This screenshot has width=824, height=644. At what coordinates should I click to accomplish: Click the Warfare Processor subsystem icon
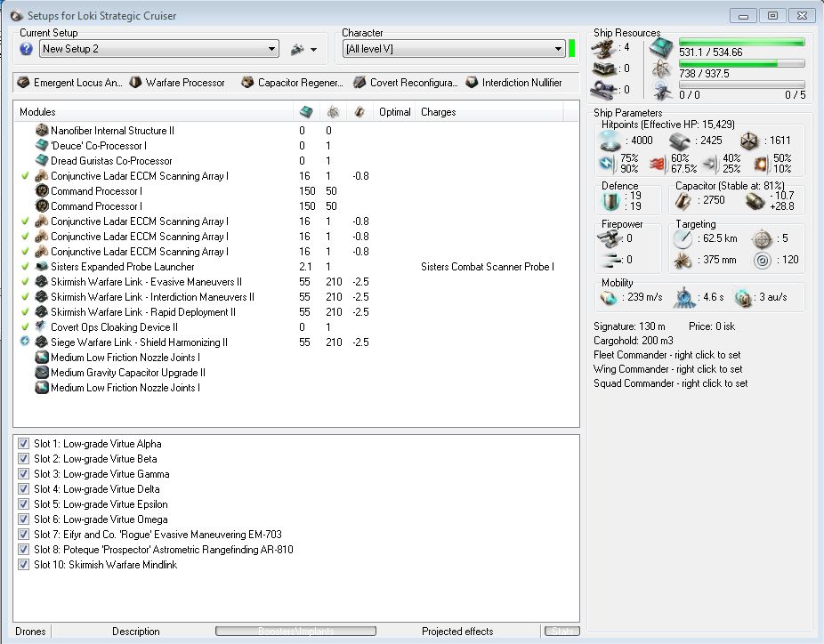135,83
